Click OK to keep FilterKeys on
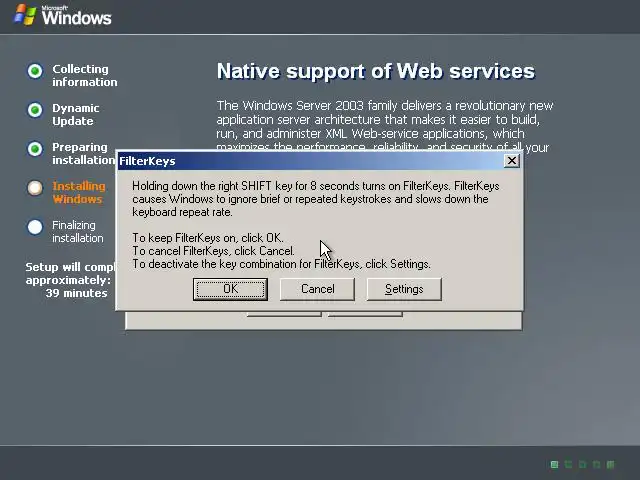Viewport: 640px width, 480px height. click(x=230, y=289)
